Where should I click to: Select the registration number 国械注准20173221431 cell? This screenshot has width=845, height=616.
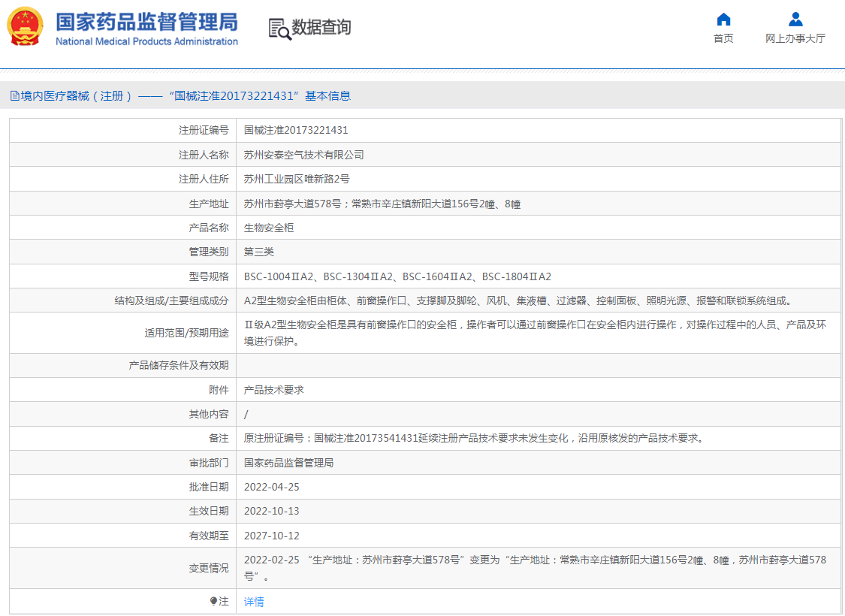pos(293,129)
